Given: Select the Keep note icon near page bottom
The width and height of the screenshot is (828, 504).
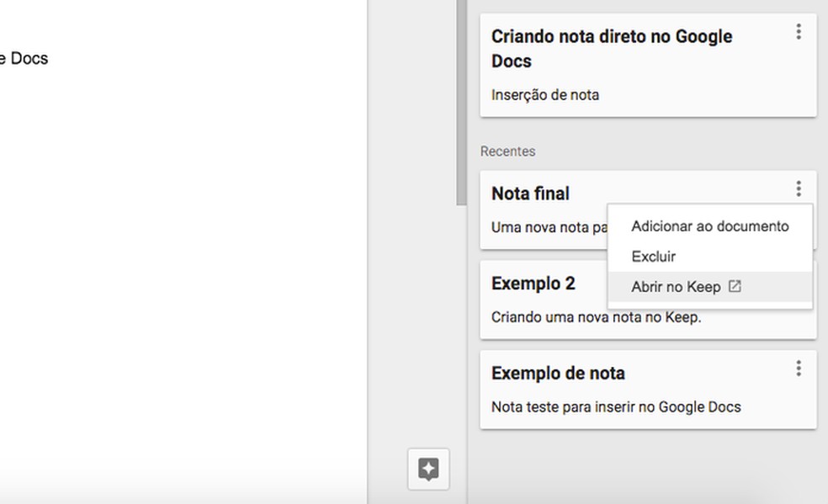Looking at the screenshot, I should coord(430,469).
